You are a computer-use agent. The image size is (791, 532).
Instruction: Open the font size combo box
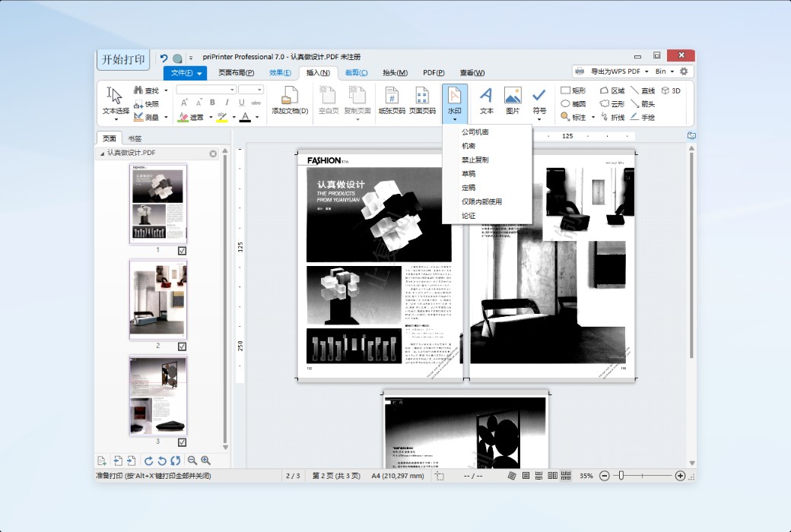click(x=251, y=89)
